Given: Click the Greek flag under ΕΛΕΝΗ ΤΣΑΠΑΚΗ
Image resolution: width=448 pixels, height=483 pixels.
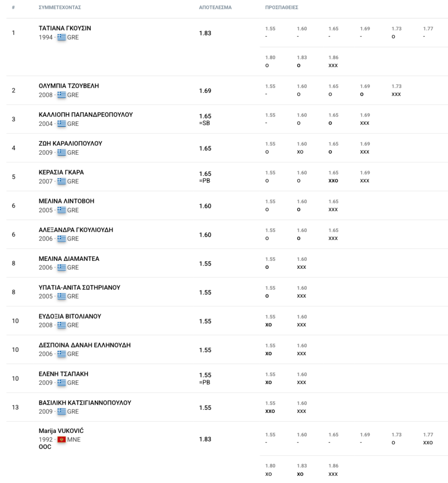Looking at the screenshot, I should coord(61,383).
